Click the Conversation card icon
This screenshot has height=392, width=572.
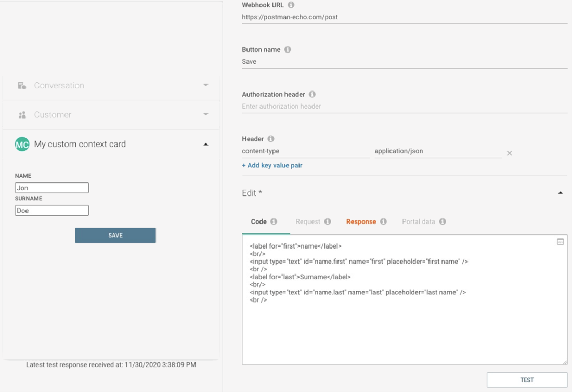(x=22, y=86)
